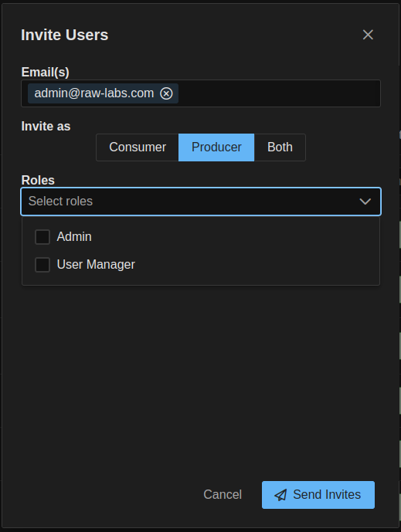Tick the User Manager role checkbox
This screenshot has height=532, width=401.
(x=42, y=265)
